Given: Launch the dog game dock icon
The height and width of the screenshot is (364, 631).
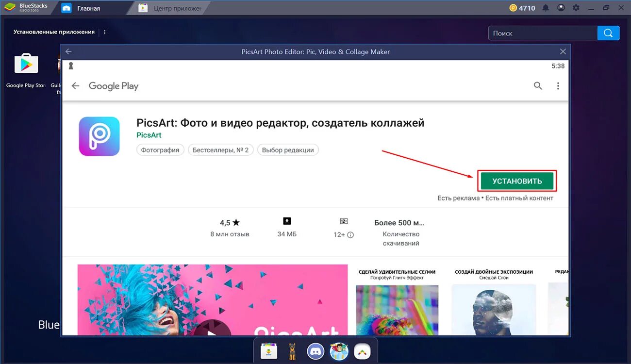Looking at the screenshot, I should pos(292,351).
